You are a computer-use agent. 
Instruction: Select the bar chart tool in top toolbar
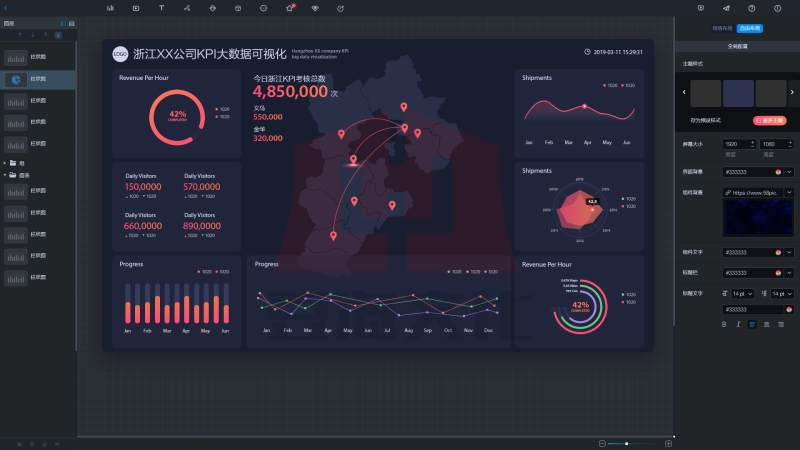(x=110, y=7)
